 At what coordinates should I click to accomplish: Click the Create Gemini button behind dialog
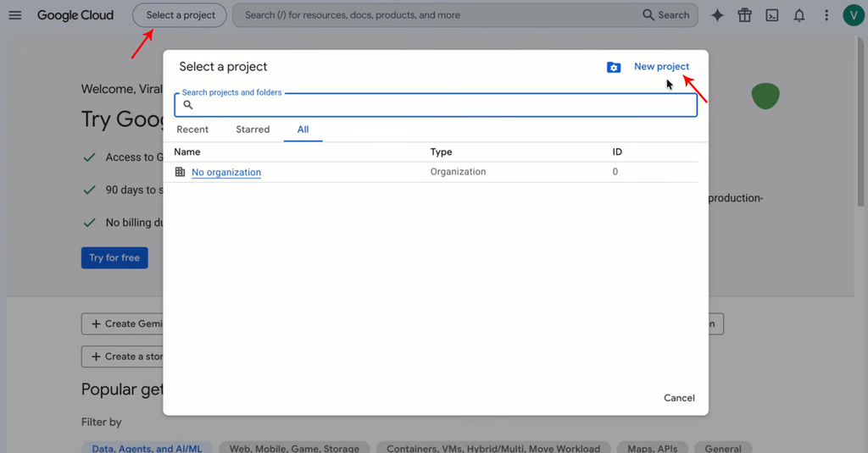pos(122,323)
